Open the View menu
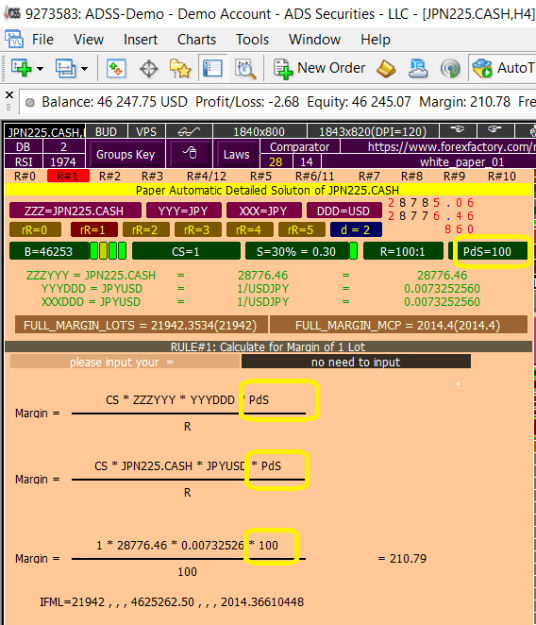The height and width of the screenshot is (625, 536). tap(88, 39)
